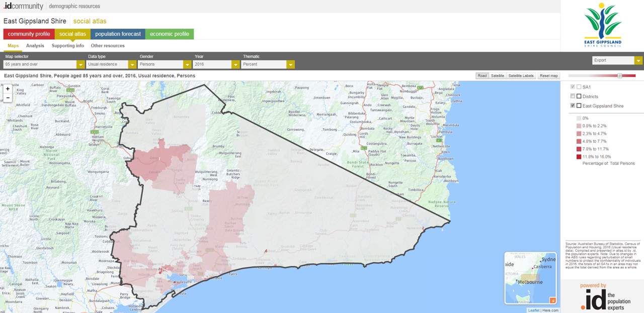644x313 pixels.
Task: Open the Leaflet attribution link
Action: click(x=533, y=310)
